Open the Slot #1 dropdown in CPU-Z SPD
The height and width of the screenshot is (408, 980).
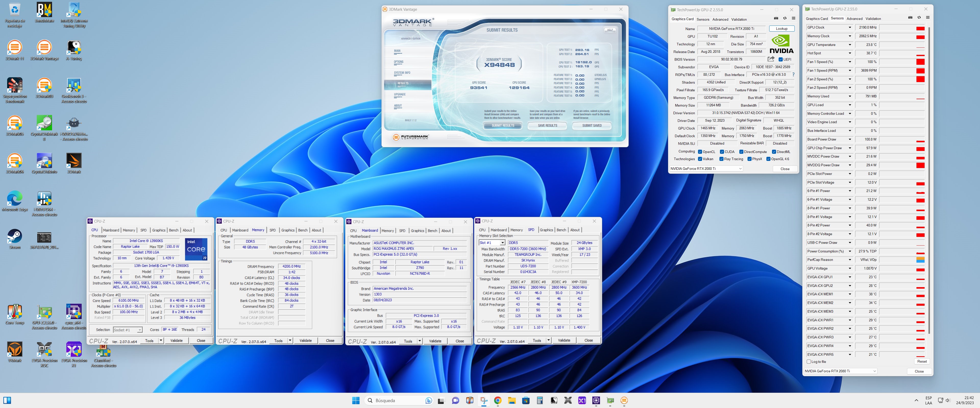point(502,243)
